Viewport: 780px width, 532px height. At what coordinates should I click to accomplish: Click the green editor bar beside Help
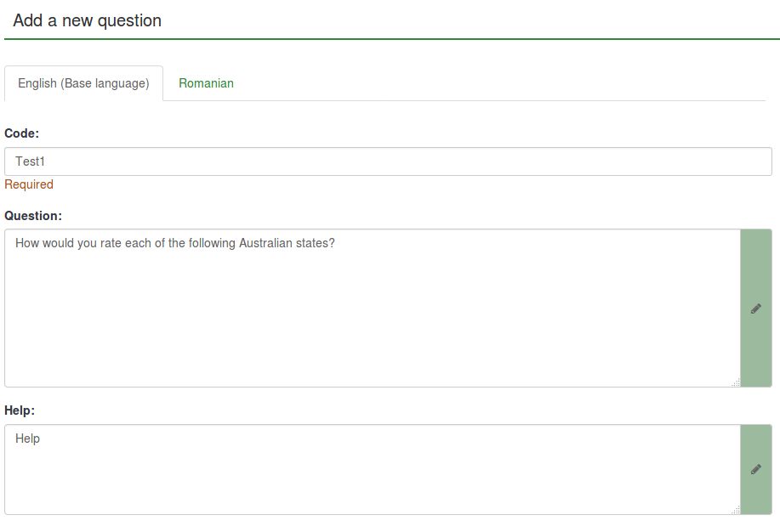coord(756,493)
